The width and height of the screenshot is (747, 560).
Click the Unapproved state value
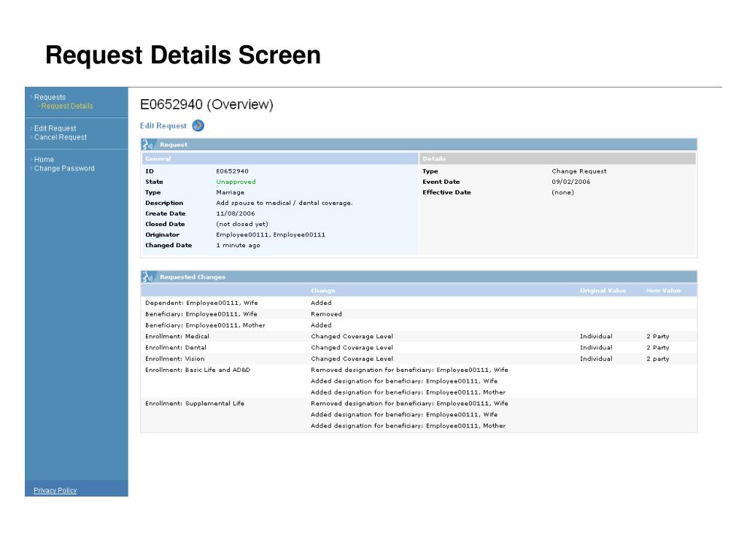coord(236,182)
